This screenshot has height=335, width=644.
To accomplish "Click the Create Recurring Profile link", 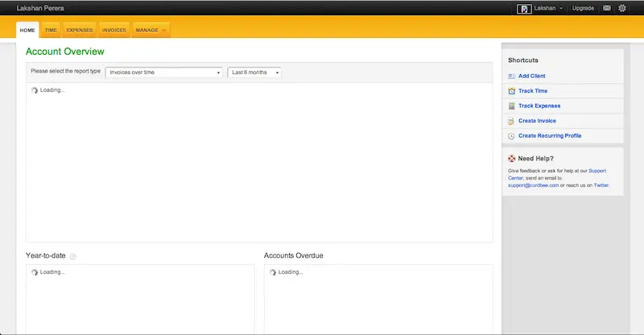I will pyautogui.click(x=550, y=135).
